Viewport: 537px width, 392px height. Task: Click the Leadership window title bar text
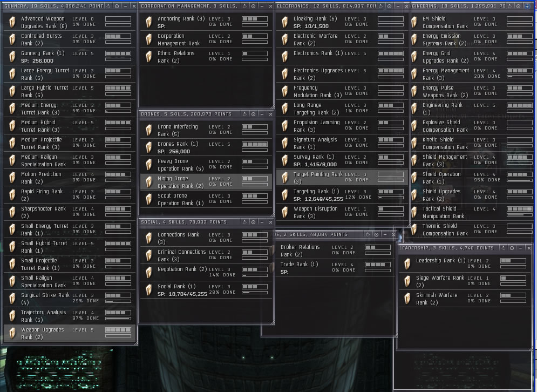pos(446,248)
